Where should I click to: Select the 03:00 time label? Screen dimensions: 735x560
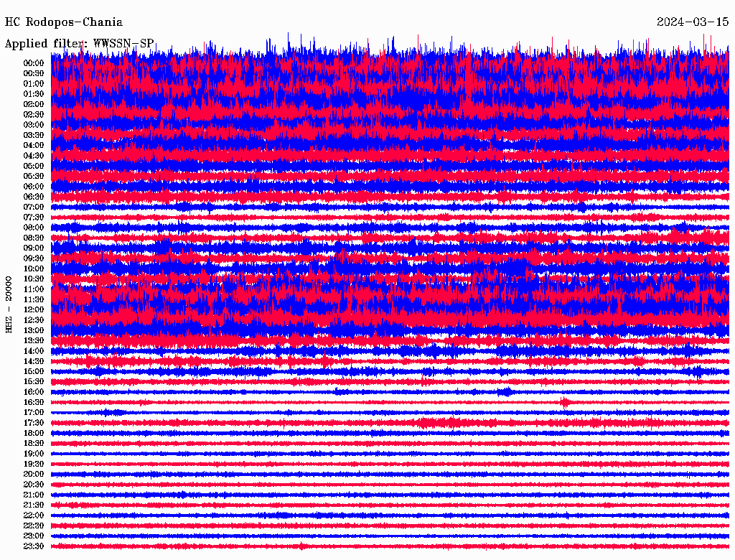click(x=34, y=125)
